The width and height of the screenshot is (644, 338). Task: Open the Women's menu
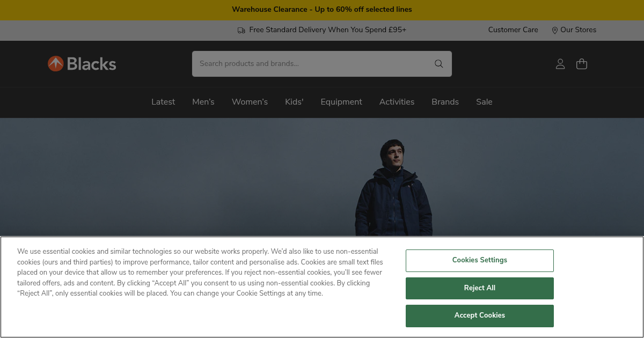point(250,102)
